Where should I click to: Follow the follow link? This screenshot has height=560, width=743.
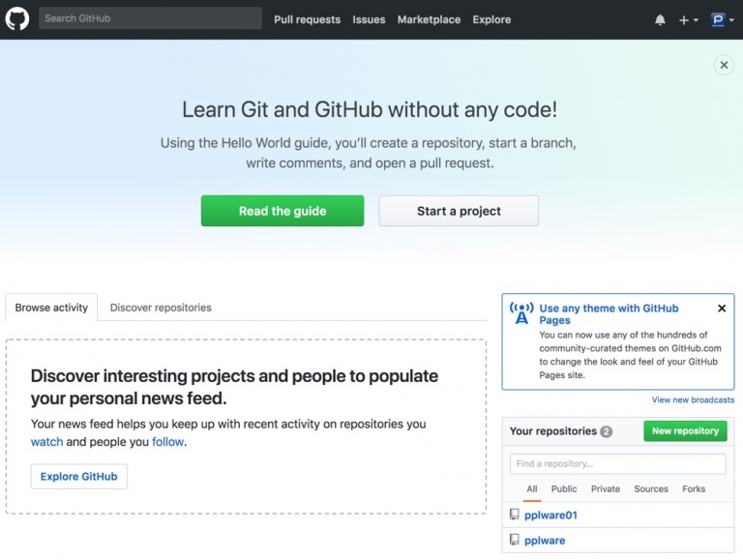point(167,442)
